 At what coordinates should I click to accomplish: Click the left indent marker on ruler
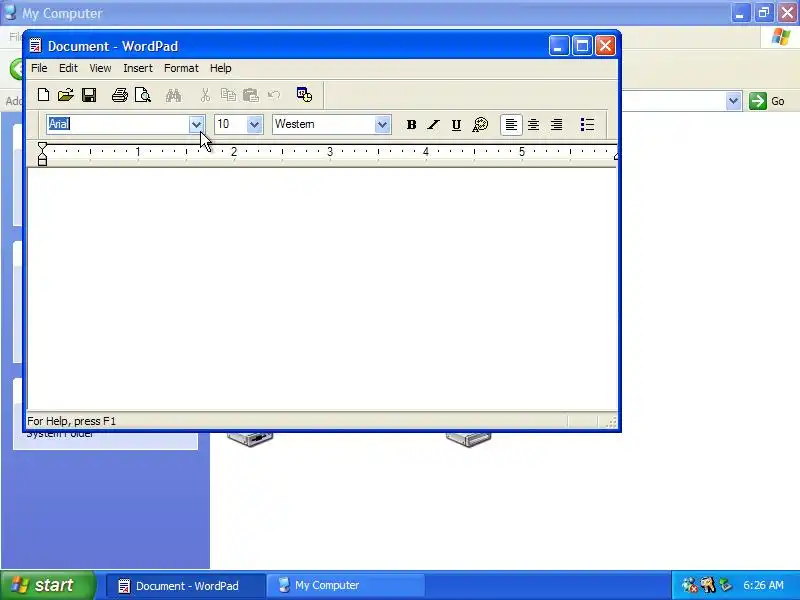coord(42,154)
